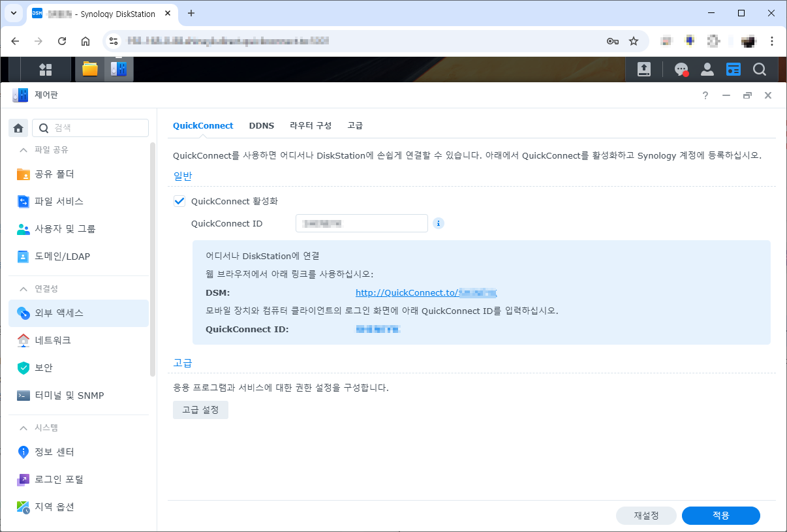Image resolution: width=787 pixels, height=532 pixels.
Task: Open the Chrome tab search dropdown
Action: point(12,13)
